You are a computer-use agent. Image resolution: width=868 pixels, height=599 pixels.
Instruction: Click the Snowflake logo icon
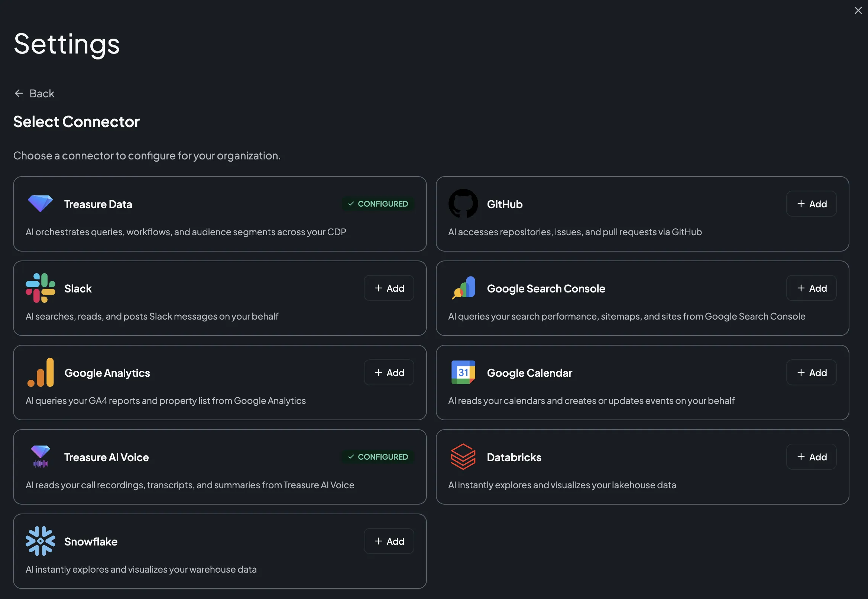[40, 541]
